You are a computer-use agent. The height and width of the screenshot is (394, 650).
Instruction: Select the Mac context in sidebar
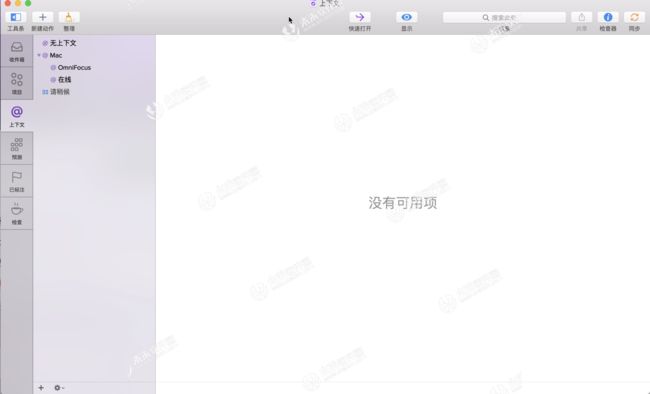(95, 55)
